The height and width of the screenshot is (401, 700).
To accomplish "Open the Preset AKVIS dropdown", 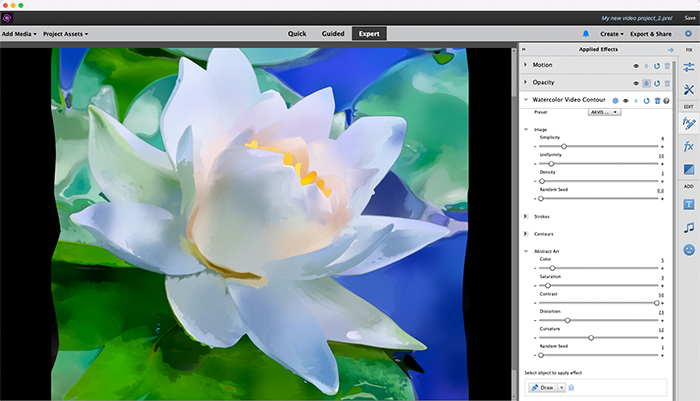I will (x=604, y=112).
